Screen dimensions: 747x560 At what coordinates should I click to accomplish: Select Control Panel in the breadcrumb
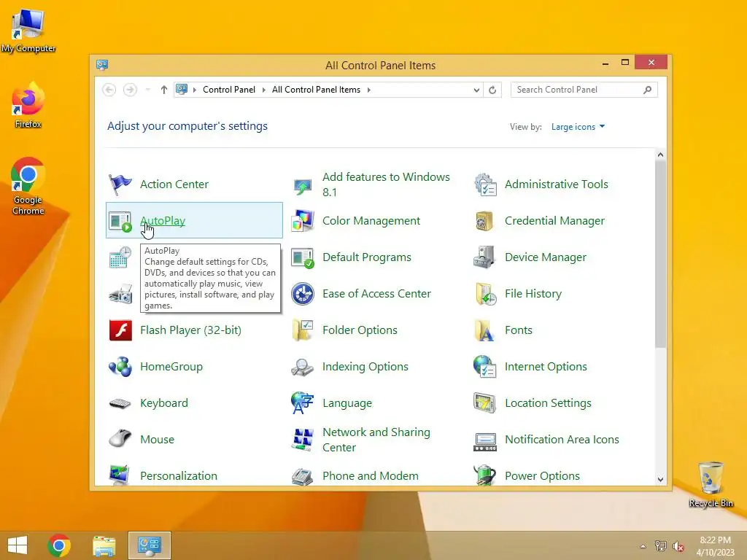(x=229, y=90)
